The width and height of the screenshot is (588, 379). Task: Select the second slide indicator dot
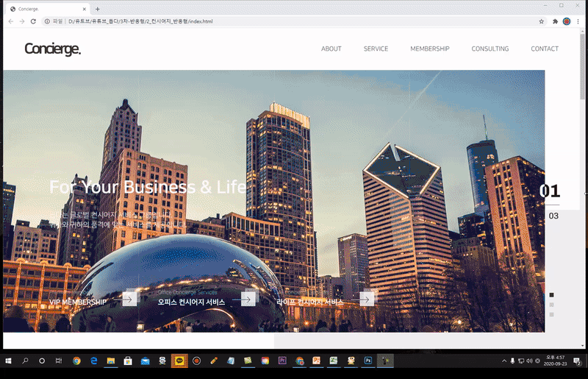(552, 305)
